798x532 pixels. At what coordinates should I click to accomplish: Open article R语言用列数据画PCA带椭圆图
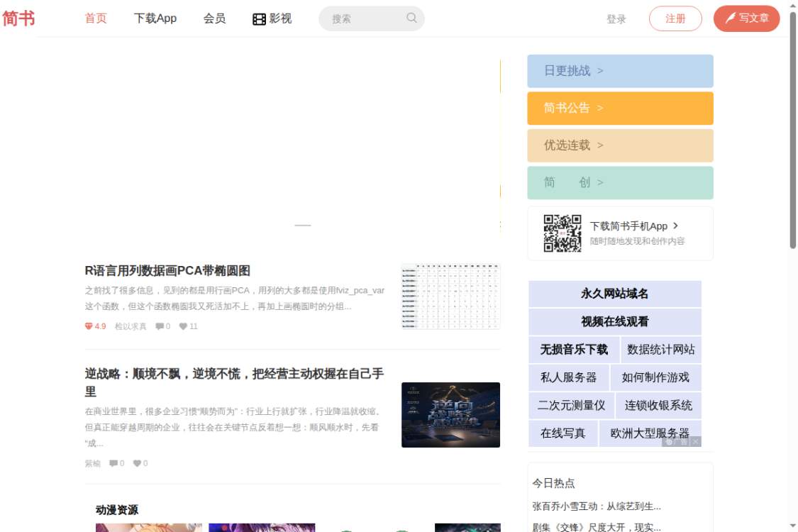[x=167, y=270]
